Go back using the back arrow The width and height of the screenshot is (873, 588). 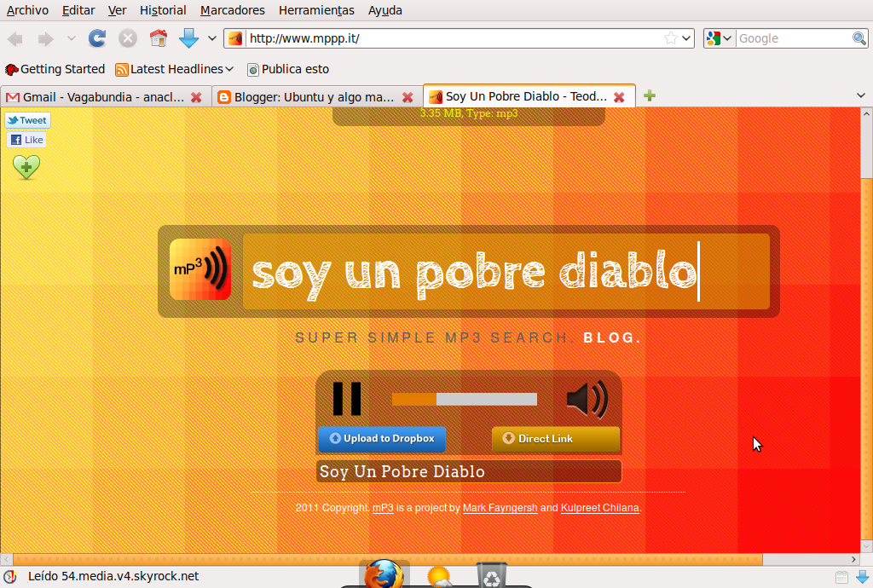point(15,39)
